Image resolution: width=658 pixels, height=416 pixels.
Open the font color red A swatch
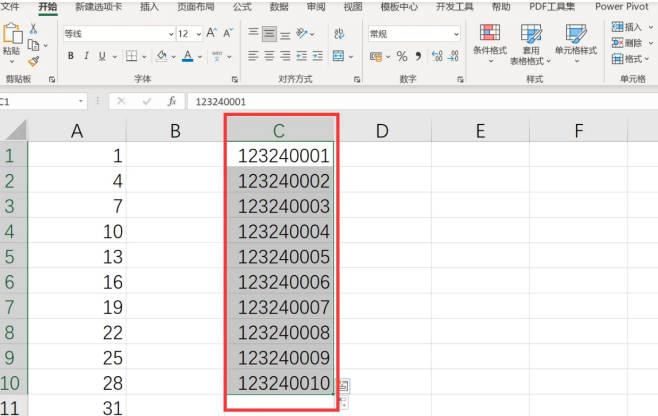pos(188,56)
